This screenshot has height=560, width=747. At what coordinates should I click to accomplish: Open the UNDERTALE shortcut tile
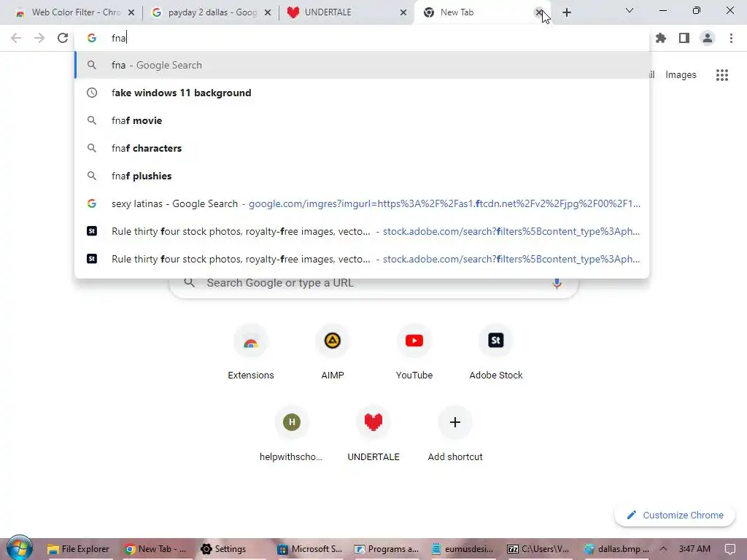tap(373, 435)
